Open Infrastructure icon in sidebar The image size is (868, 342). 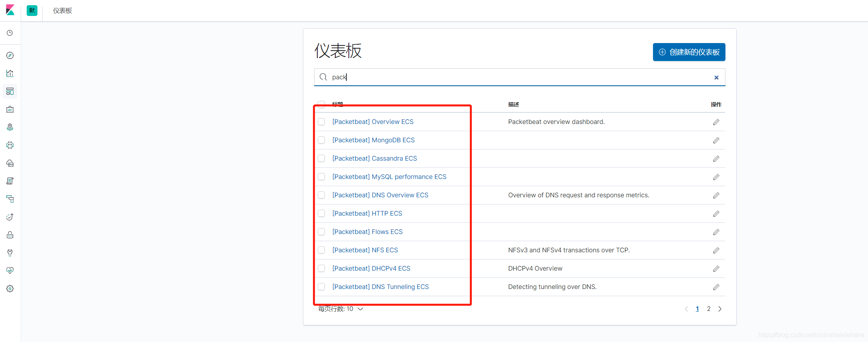pos(10,163)
